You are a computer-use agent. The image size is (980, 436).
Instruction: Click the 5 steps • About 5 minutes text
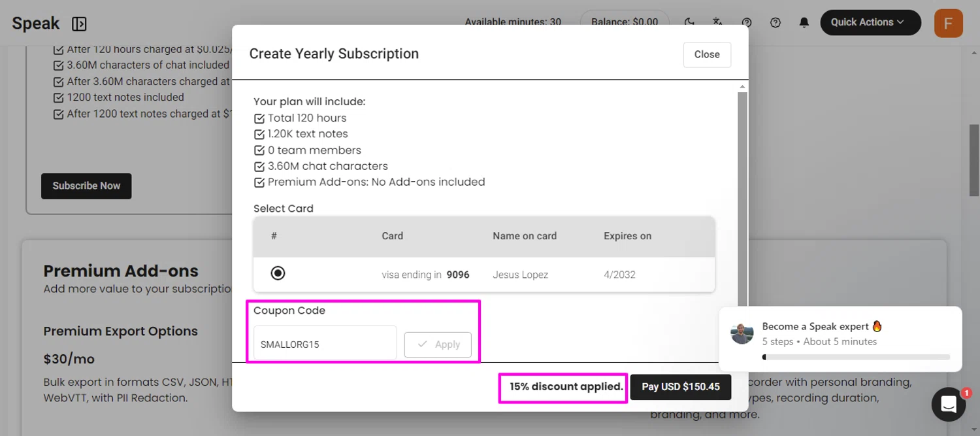pyautogui.click(x=819, y=341)
